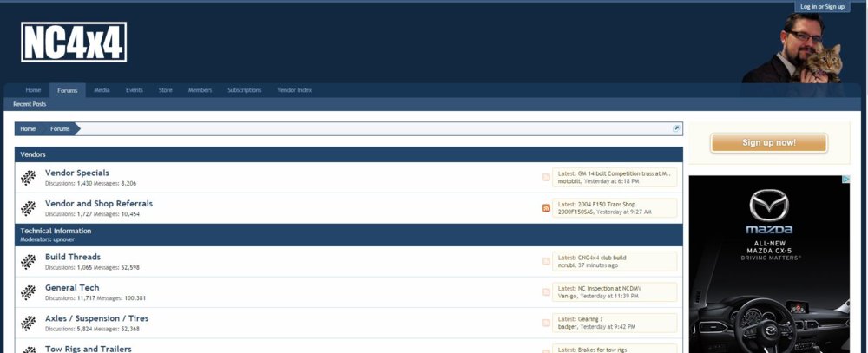This screenshot has width=868, height=353.
Task: View Recent Posts link
Action: coord(30,104)
